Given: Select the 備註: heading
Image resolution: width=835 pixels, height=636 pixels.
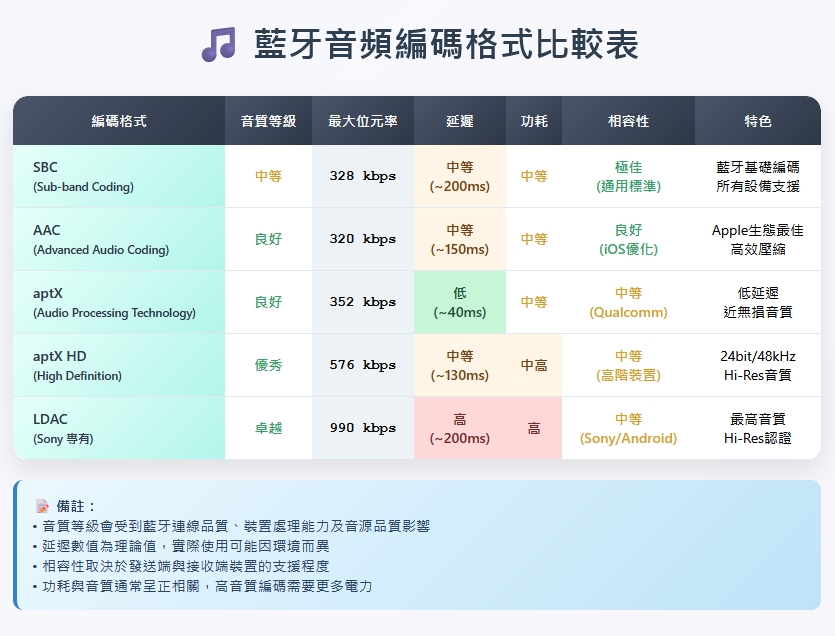Looking at the screenshot, I should (76, 506).
